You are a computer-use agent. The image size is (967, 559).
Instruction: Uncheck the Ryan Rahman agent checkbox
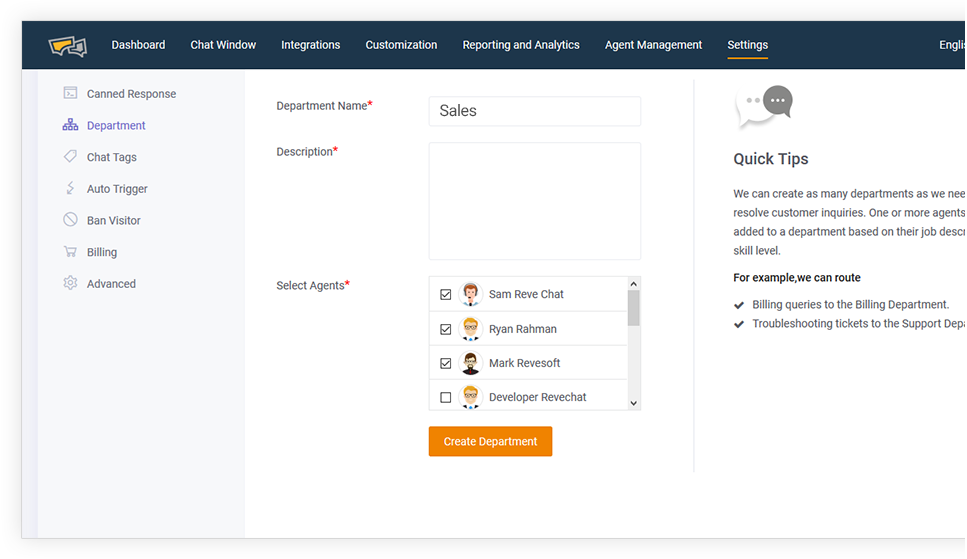point(446,329)
